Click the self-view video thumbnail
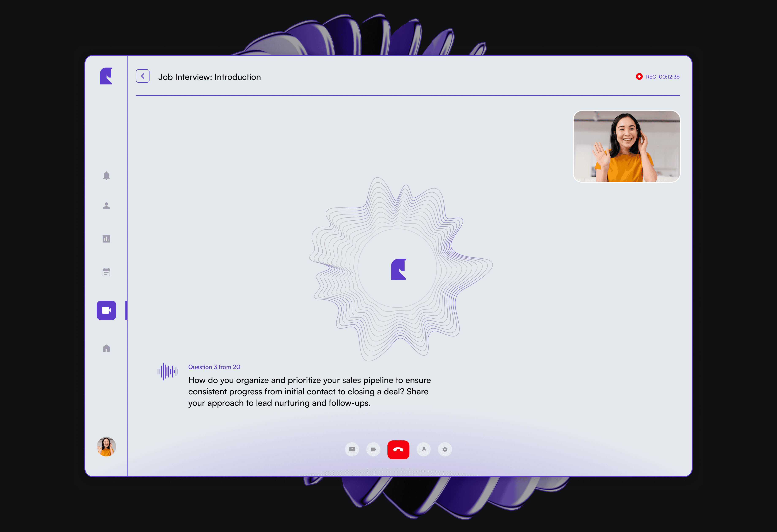The height and width of the screenshot is (532, 777). pos(626,147)
